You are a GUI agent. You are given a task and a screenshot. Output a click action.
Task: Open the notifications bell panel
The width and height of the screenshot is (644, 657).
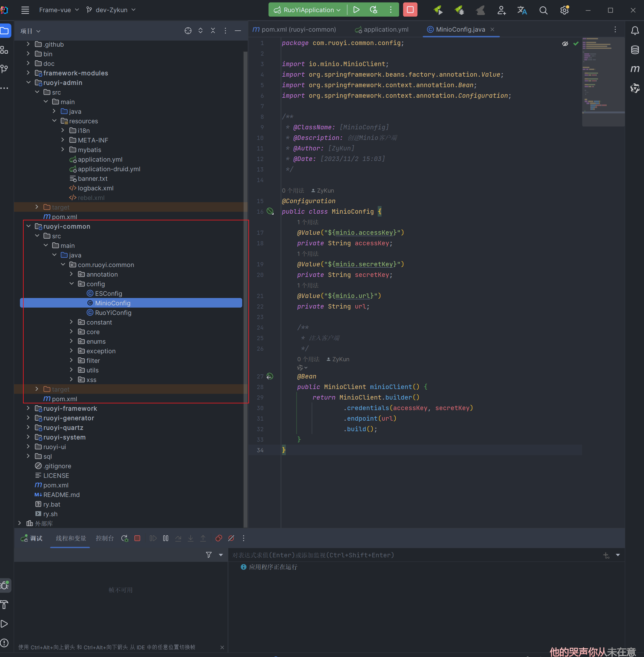635,31
